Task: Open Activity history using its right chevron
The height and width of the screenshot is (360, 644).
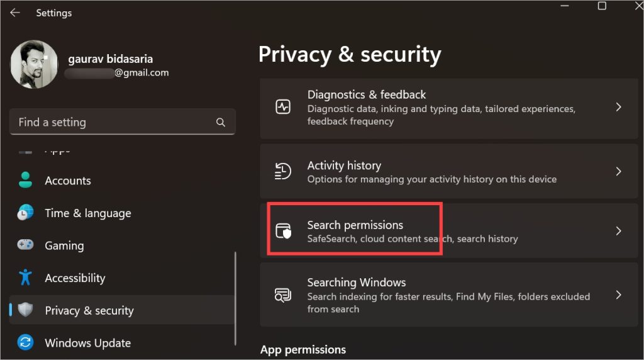Action: [619, 171]
